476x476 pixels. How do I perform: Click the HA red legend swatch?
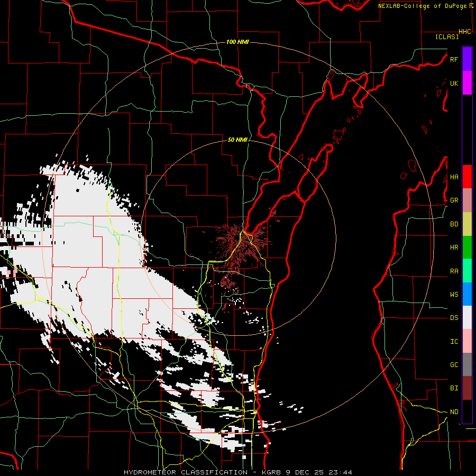tap(467, 177)
